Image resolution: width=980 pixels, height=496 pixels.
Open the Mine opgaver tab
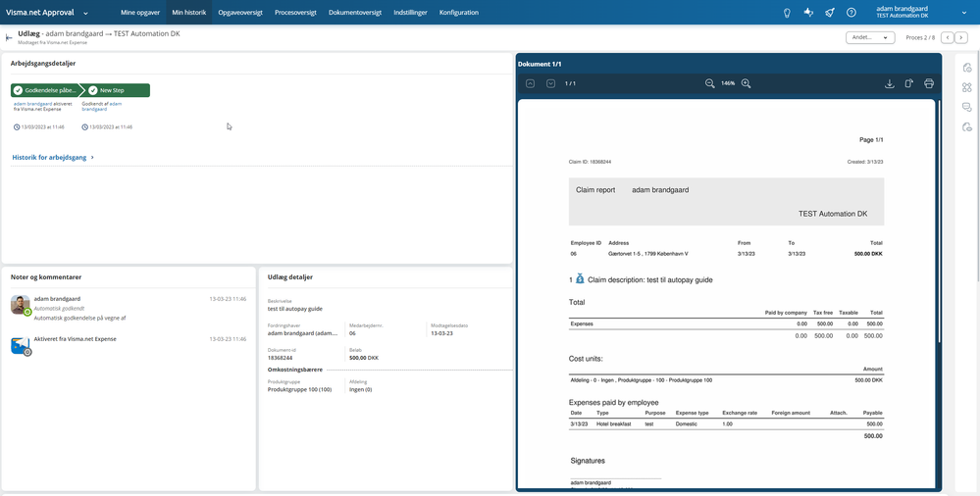tap(140, 13)
